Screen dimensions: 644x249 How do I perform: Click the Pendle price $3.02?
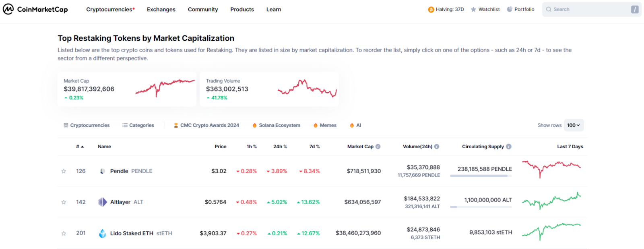point(219,171)
